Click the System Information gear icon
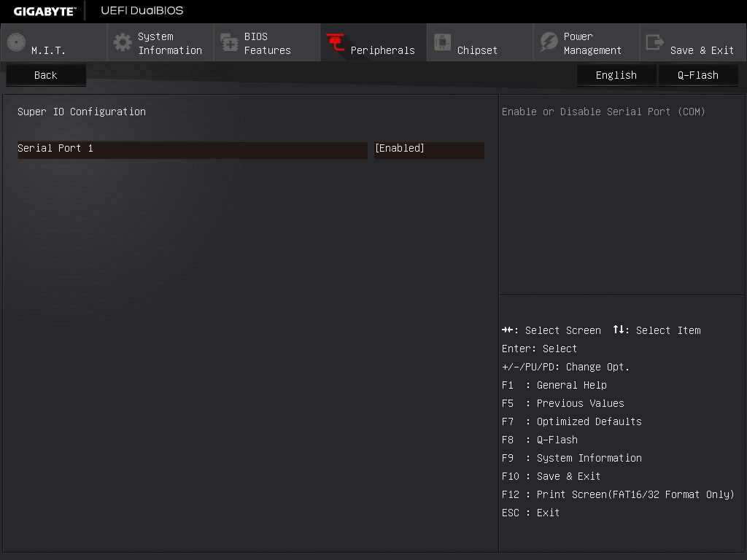The image size is (747, 560). (123, 42)
